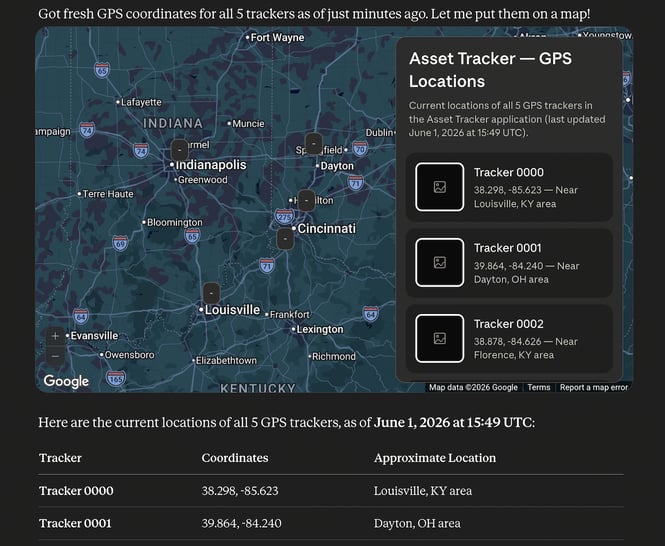Click the I-70 shield near Springfield
Viewport: 665px width, 546px height.
pos(360,148)
